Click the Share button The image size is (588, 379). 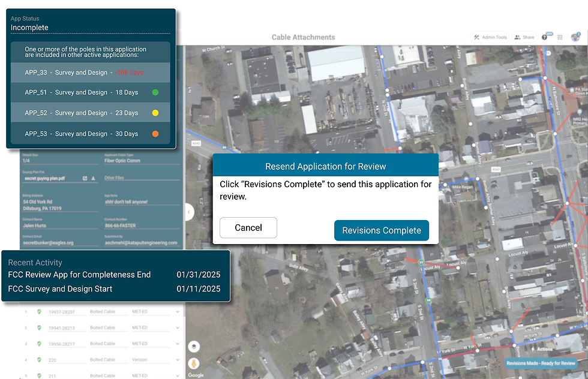(x=524, y=37)
